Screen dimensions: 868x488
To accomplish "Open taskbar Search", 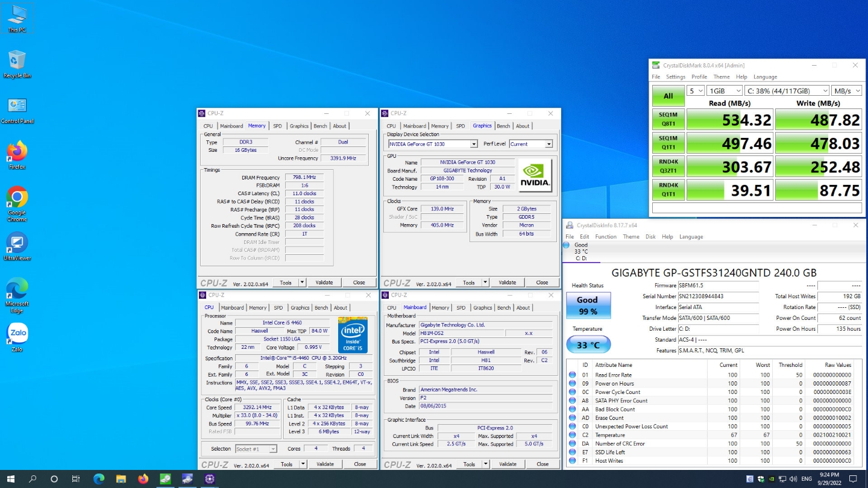I will point(33,479).
